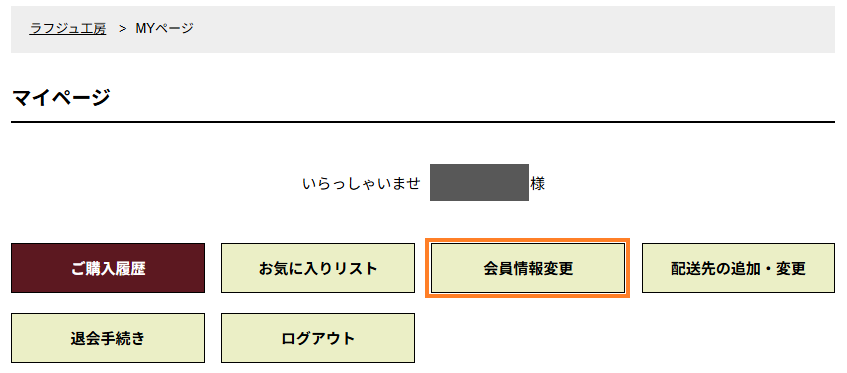Select the delivery address change option

click(738, 268)
